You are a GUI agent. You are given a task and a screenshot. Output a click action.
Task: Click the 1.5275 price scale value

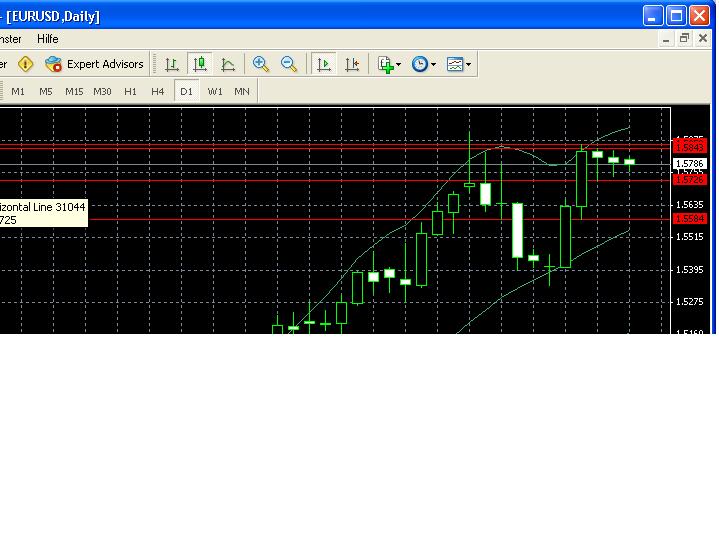pyautogui.click(x=690, y=302)
